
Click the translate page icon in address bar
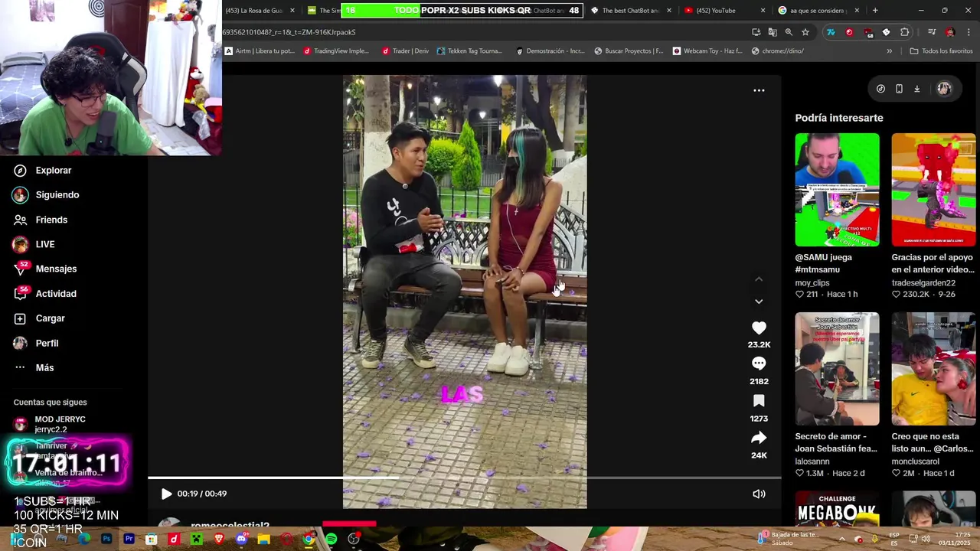(x=773, y=32)
